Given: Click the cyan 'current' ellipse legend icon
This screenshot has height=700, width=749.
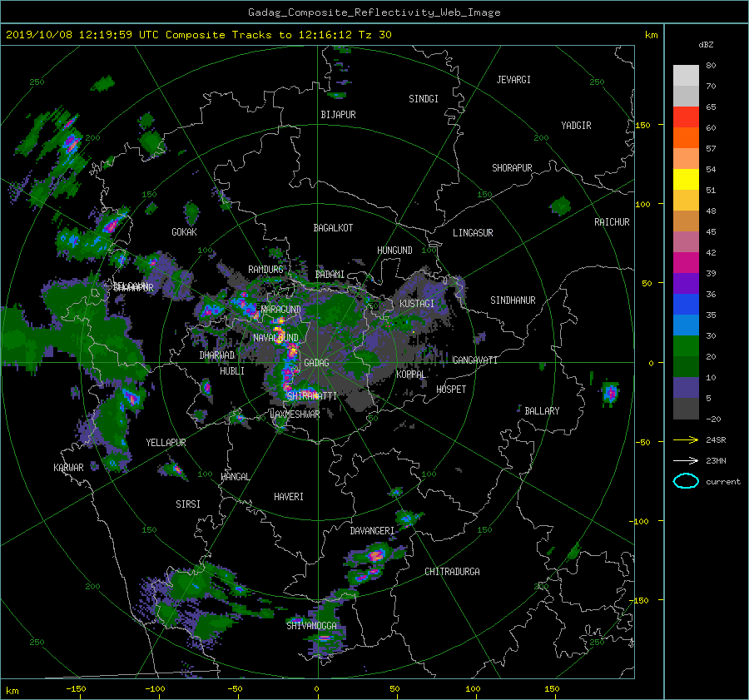Looking at the screenshot, I should pyautogui.click(x=686, y=481).
